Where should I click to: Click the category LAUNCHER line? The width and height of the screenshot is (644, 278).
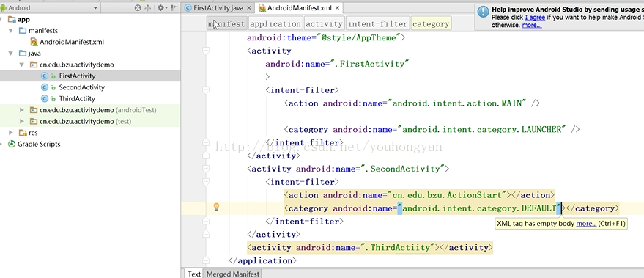click(x=432, y=130)
